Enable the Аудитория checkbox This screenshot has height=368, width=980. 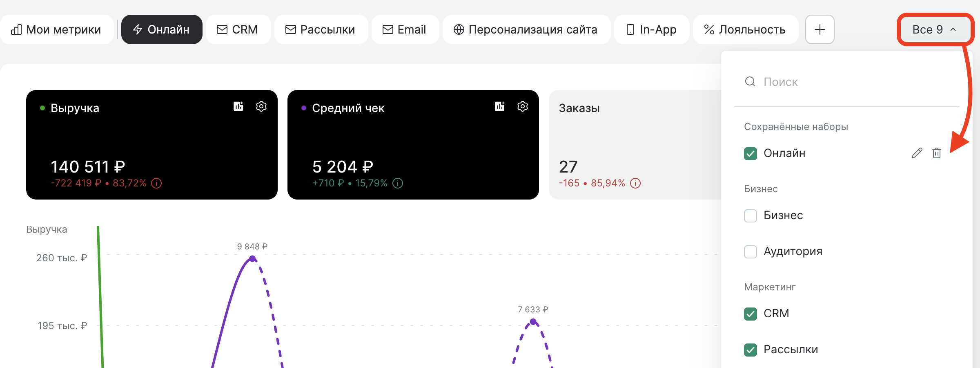(x=751, y=251)
